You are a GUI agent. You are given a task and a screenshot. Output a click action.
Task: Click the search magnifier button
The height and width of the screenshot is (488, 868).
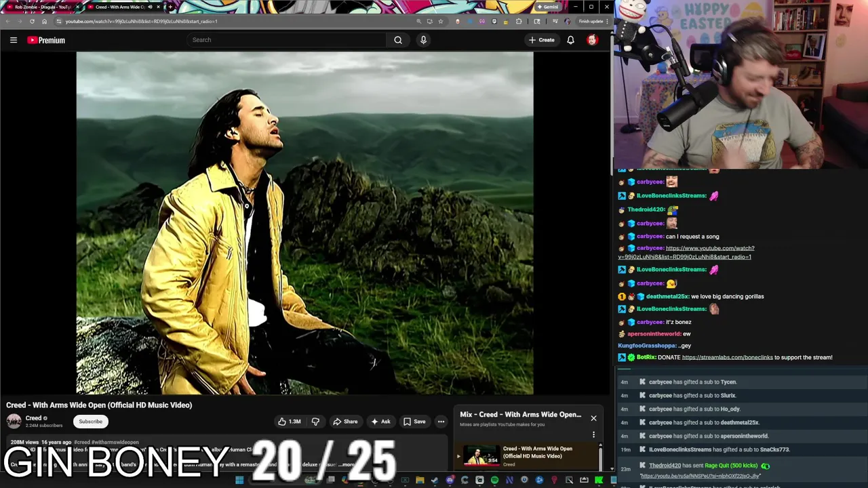coord(398,40)
